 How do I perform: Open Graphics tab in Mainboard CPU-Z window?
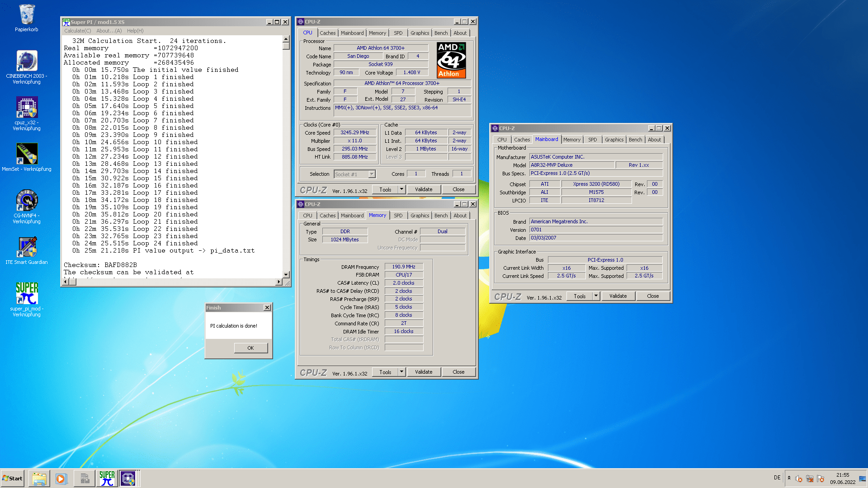point(614,140)
